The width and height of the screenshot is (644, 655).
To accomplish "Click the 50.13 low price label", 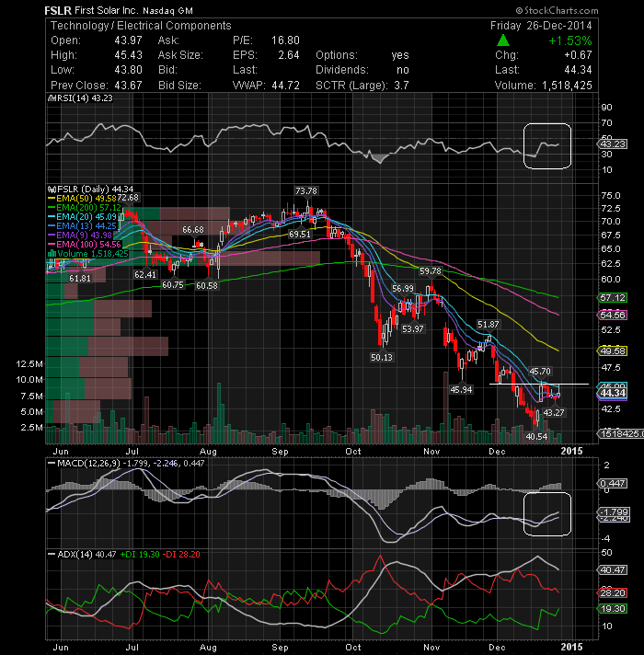I will pos(381,358).
